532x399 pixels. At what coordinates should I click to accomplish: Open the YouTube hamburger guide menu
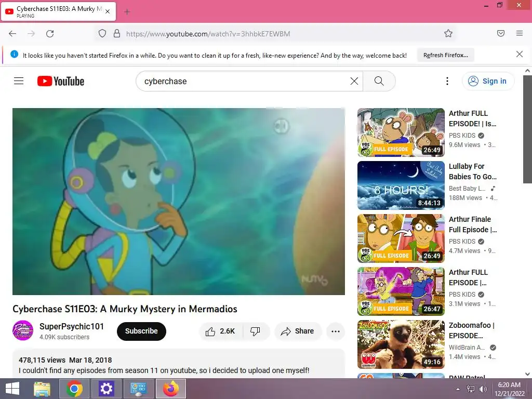pyautogui.click(x=19, y=81)
